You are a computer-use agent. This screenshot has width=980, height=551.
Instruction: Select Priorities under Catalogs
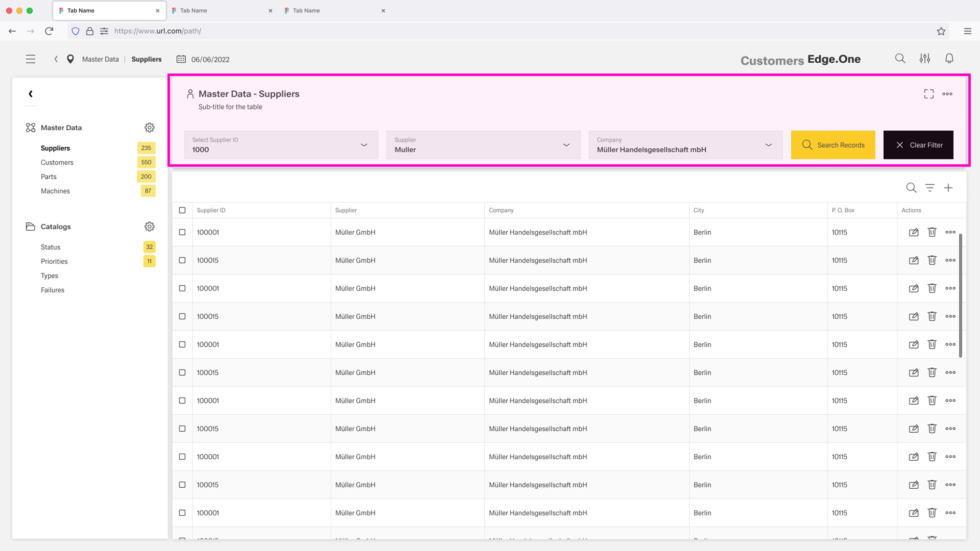[54, 261]
